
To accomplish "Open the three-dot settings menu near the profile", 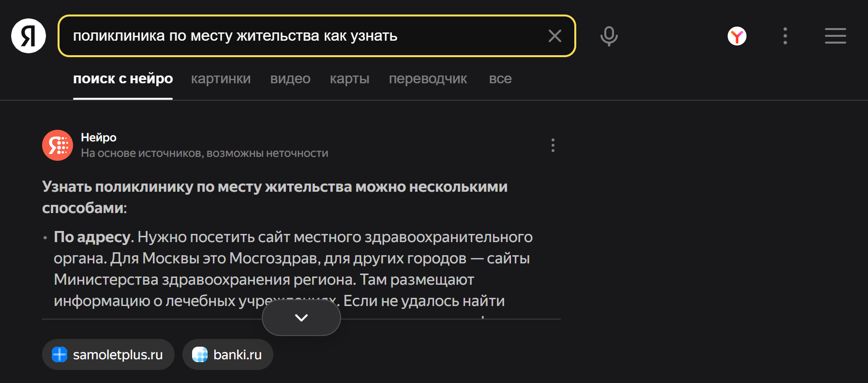I will [785, 35].
